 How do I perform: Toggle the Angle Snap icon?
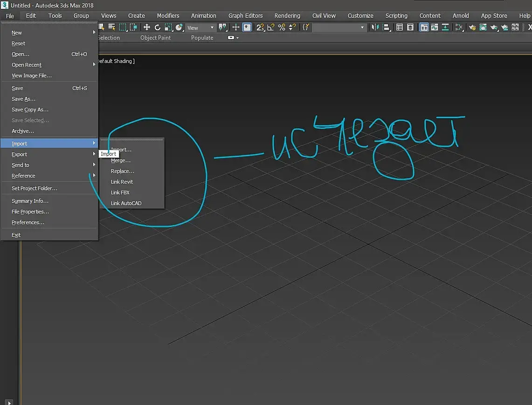(x=271, y=27)
